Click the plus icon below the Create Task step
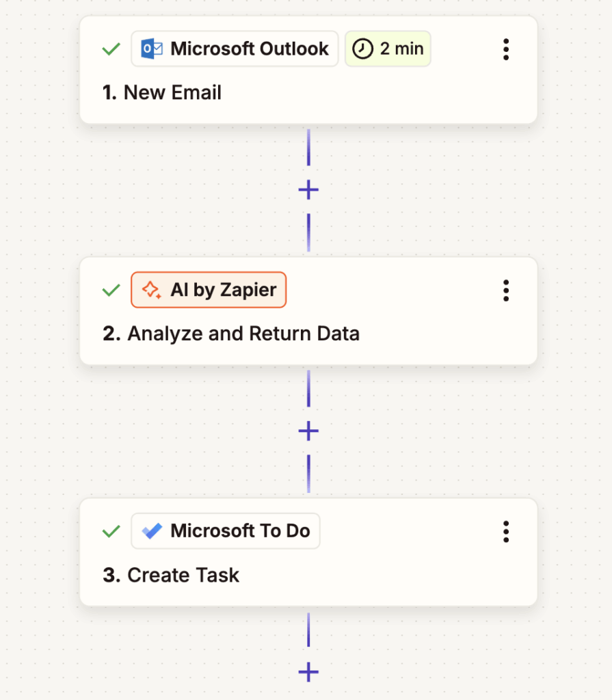Screen dimensions: 612x700 coord(308,672)
